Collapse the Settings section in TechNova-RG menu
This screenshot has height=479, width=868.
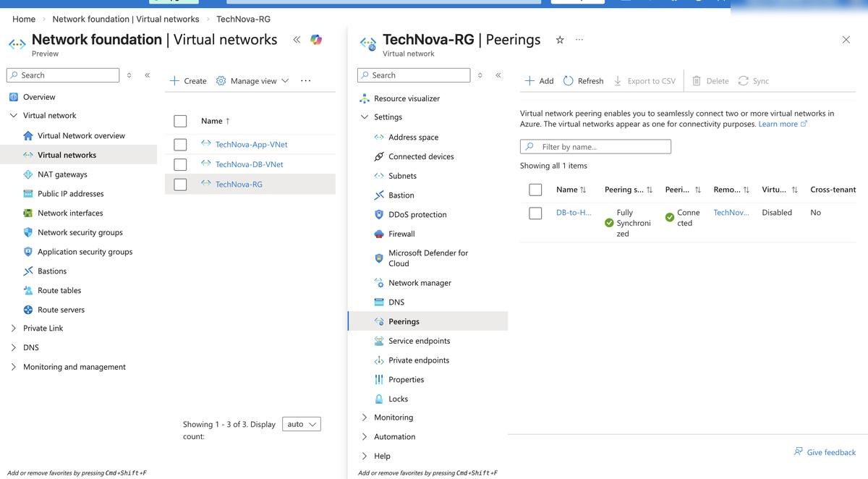pyautogui.click(x=365, y=117)
